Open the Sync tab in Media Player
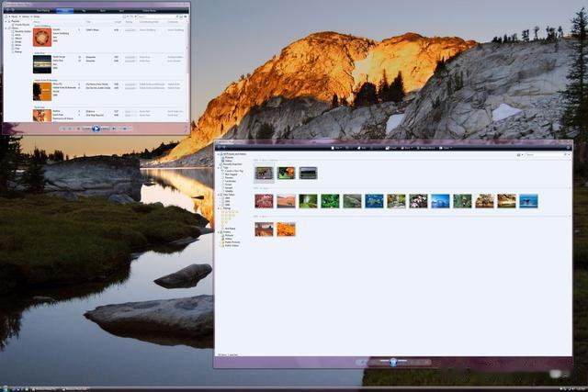This screenshot has width=588, height=392. click(x=121, y=11)
